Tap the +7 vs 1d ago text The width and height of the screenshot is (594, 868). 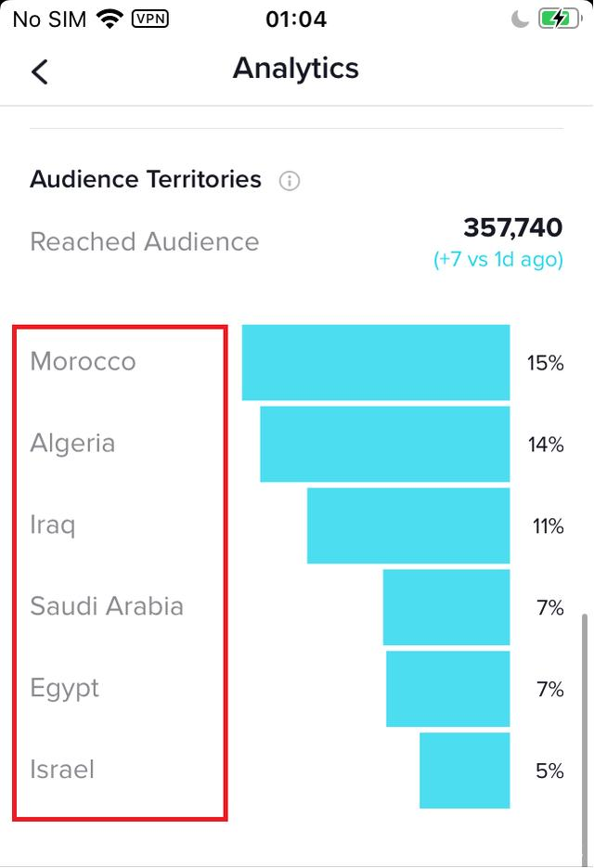coord(498,259)
